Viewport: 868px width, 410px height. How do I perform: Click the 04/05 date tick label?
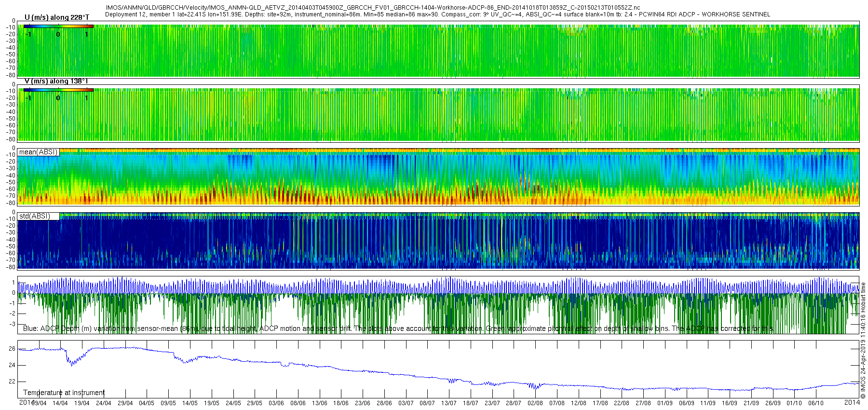click(x=147, y=403)
